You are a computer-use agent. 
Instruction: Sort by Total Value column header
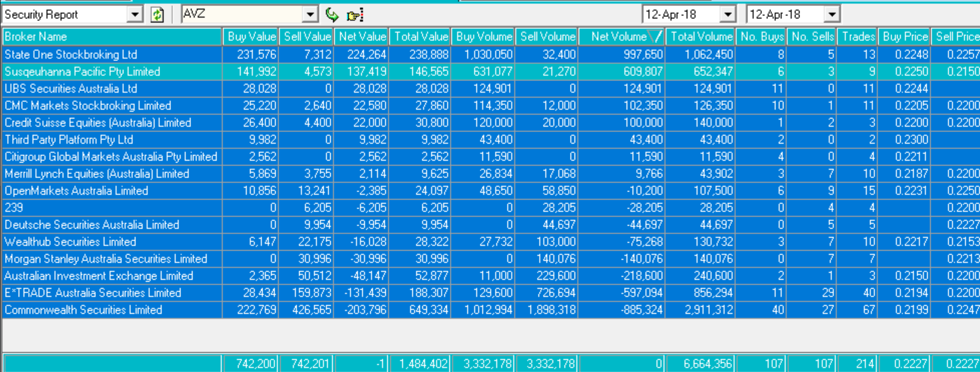pos(420,37)
